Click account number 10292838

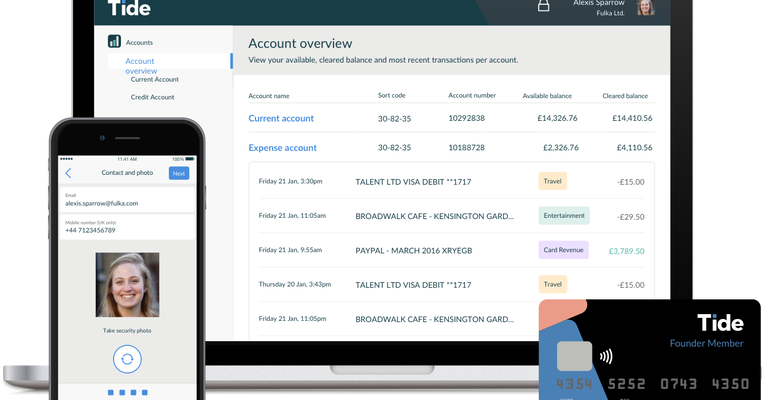tap(466, 118)
